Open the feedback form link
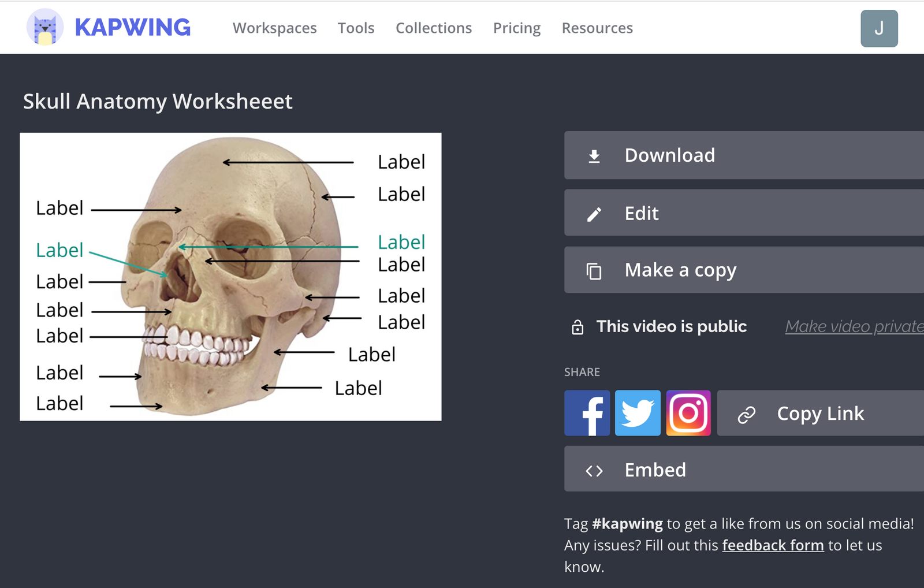Screen dimensions: 924x588 773,545
